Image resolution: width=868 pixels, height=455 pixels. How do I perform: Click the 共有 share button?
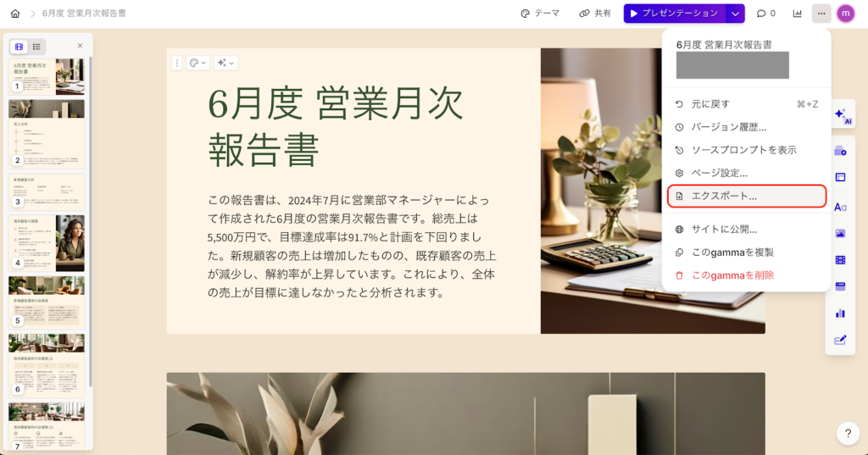[595, 14]
